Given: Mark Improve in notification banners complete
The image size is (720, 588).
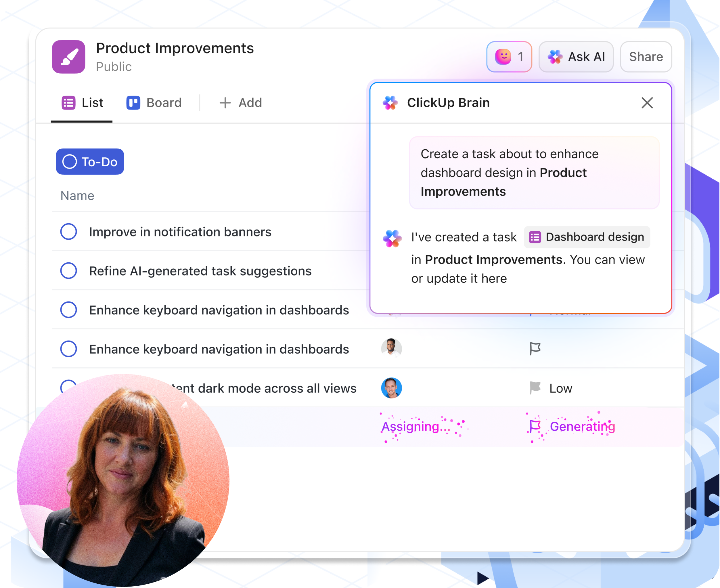Looking at the screenshot, I should [x=68, y=232].
